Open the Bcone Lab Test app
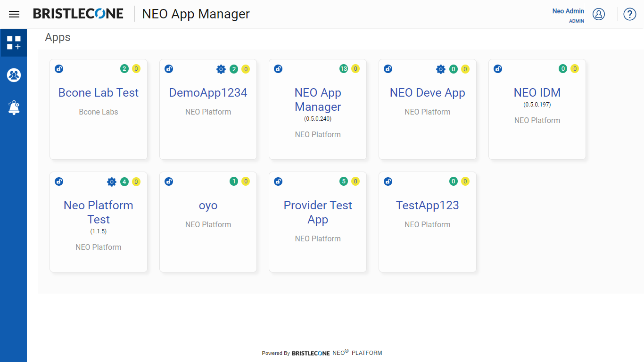Image resolution: width=644 pixels, height=362 pixels. coord(99,93)
